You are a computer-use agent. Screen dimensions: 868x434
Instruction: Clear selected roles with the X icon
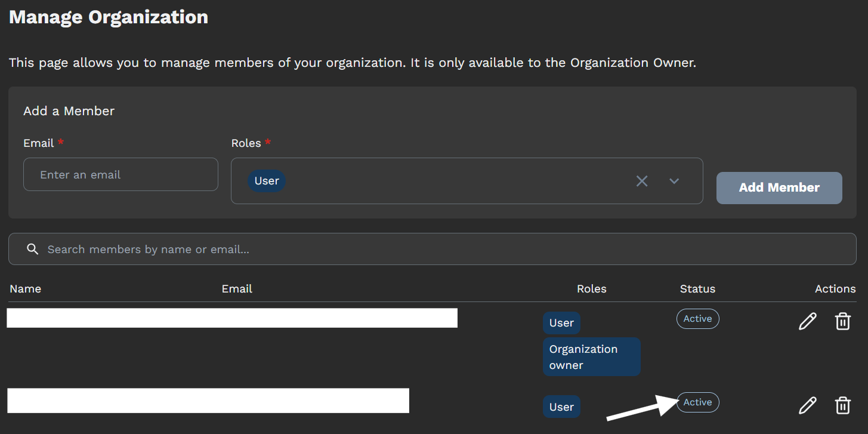(x=642, y=181)
